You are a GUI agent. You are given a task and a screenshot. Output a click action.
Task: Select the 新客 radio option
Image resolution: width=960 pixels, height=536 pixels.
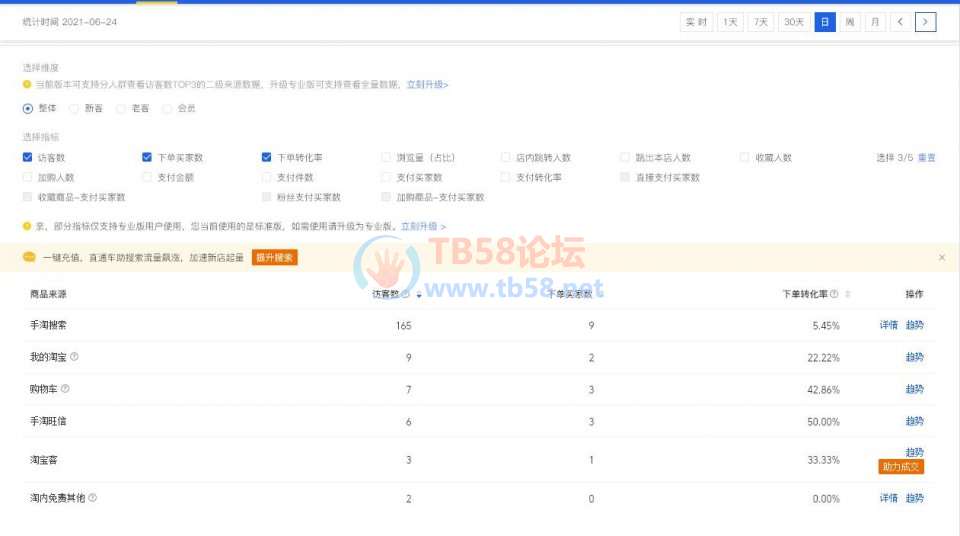point(74,109)
